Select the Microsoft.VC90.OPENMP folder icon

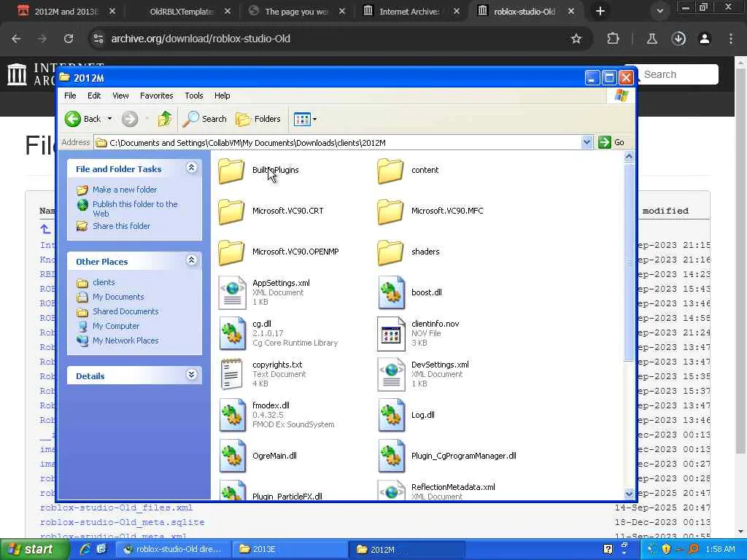coord(231,252)
